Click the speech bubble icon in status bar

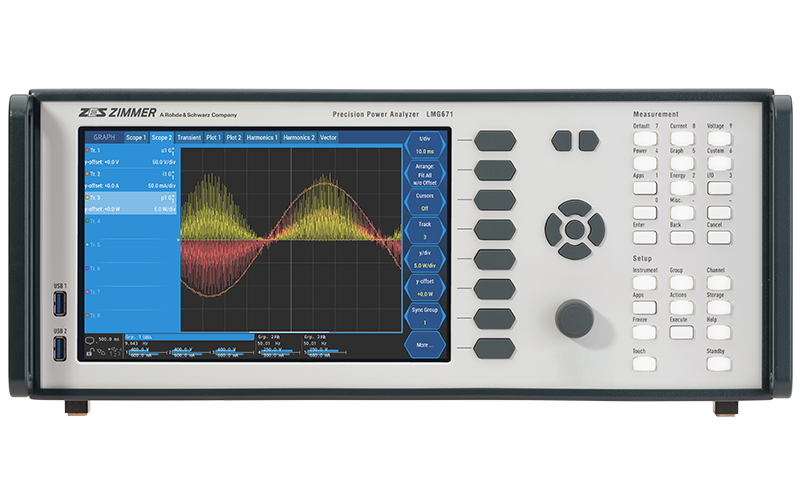click(x=89, y=339)
